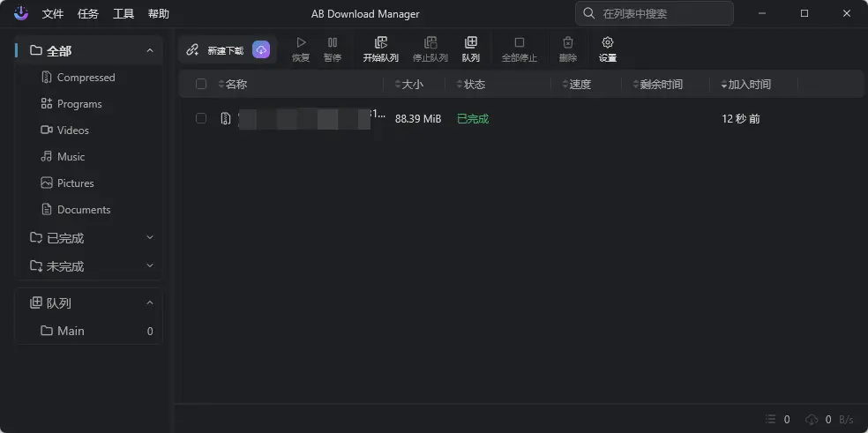
Task: Select the Documents category
Action: point(88,209)
